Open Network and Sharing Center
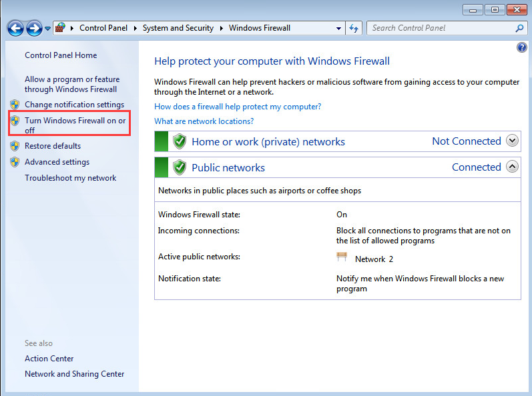This screenshot has width=532, height=396. click(74, 374)
